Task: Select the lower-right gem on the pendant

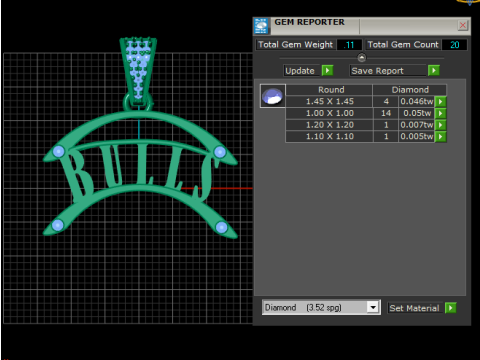Action: pyautogui.click(x=221, y=227)
